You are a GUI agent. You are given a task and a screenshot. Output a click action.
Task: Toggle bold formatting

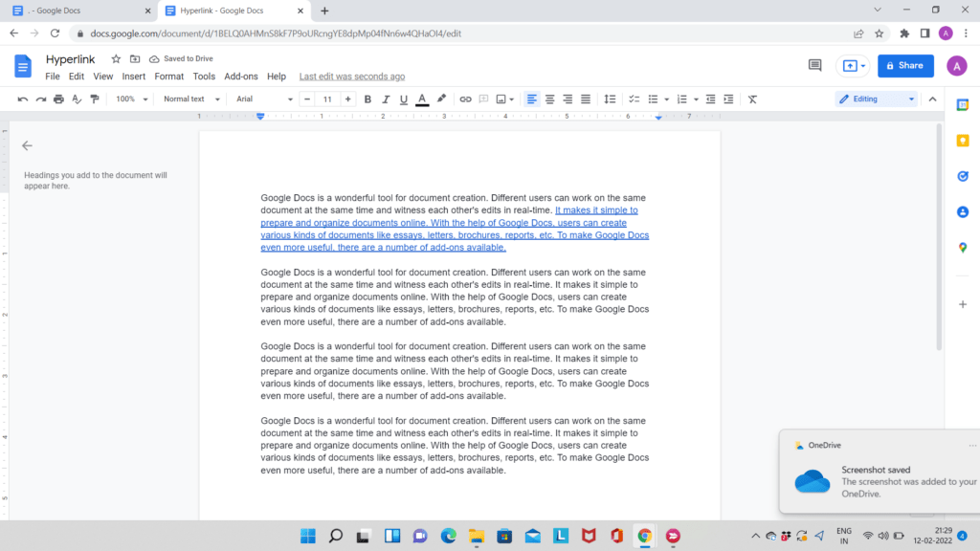(367, 99)
